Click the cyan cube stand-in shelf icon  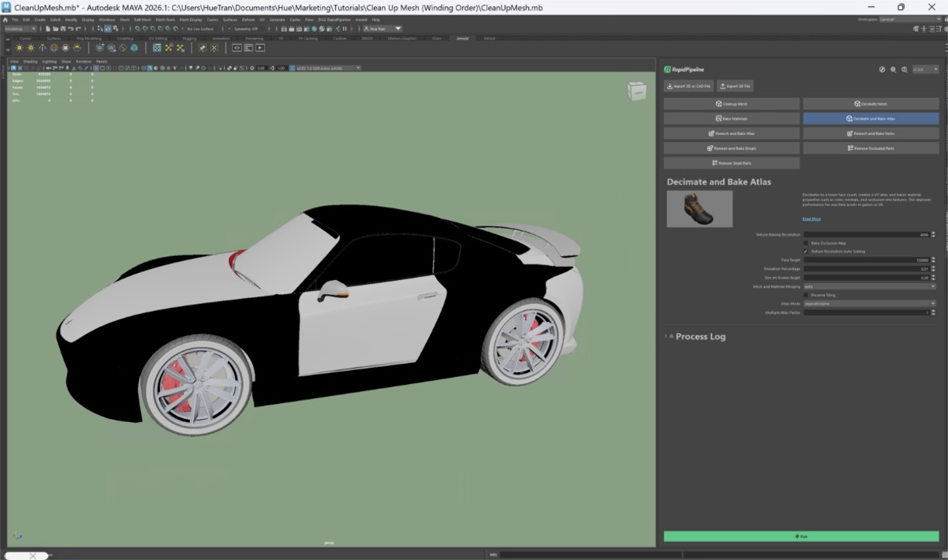[x=134, y=47]
